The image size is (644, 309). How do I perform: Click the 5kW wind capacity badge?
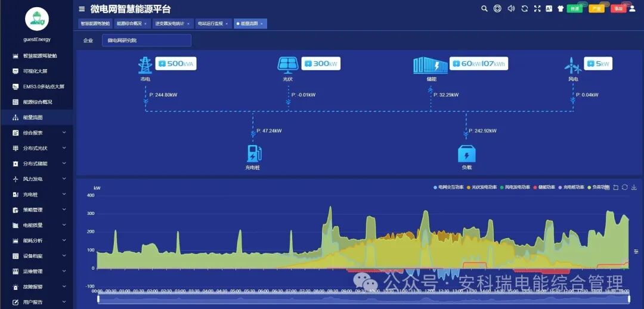[x=598, y=64]
